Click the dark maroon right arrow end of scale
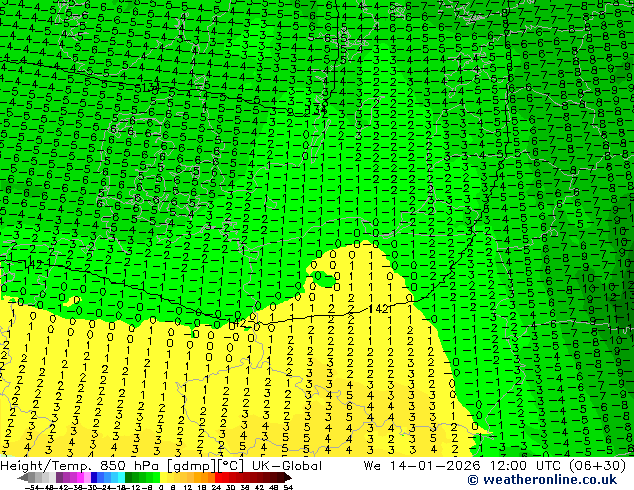The height and width of the screenshot is (490, 634). coord(288,478)
